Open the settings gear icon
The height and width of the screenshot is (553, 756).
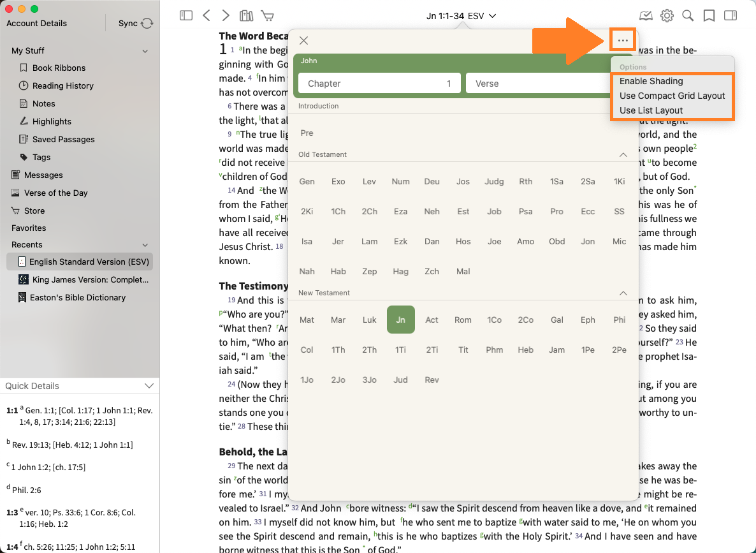667,16
